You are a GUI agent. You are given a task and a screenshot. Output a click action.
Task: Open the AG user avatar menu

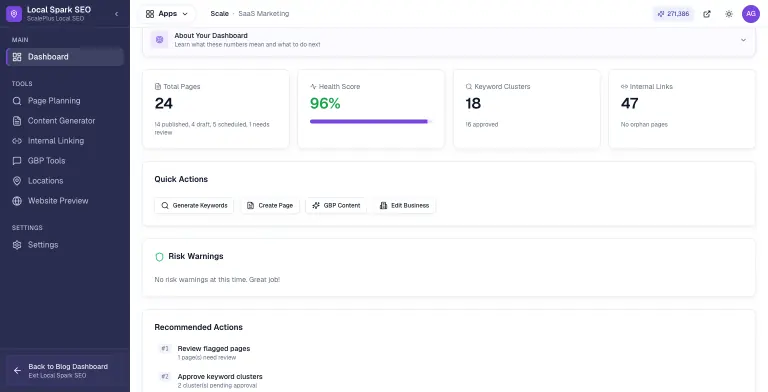coord(751,14)
